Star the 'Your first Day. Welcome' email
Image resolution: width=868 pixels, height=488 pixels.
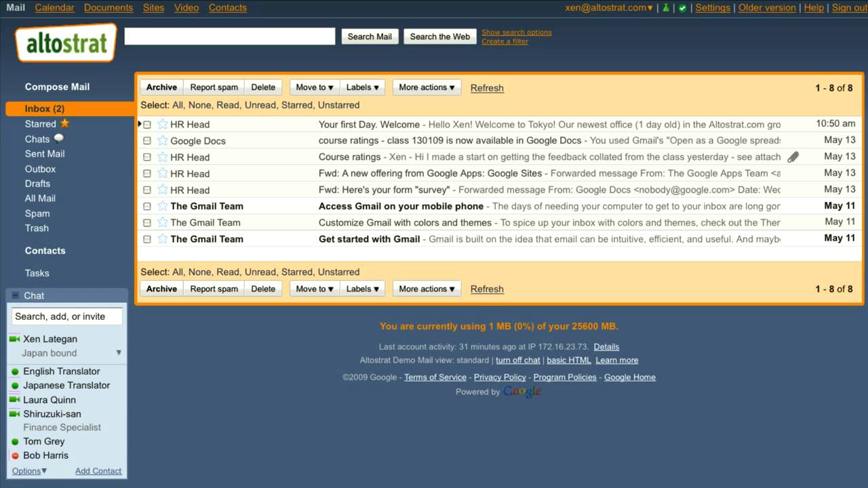click(163, 124)
